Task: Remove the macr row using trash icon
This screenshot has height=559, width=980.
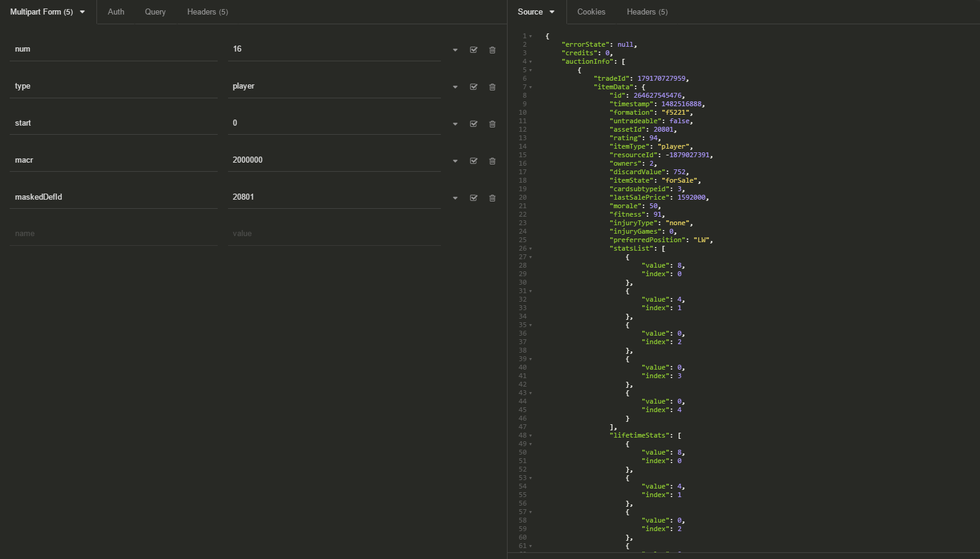Action: [x=492, y=161]
